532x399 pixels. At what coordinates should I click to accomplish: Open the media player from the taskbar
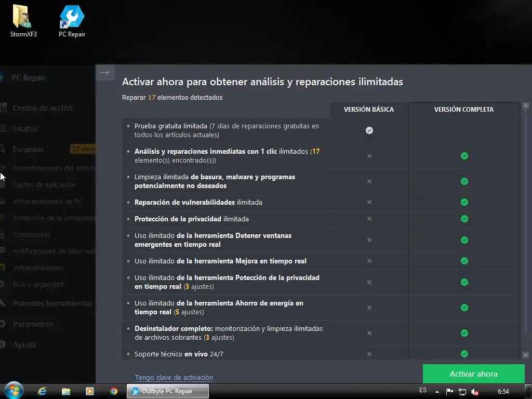[x=90, y=391]
